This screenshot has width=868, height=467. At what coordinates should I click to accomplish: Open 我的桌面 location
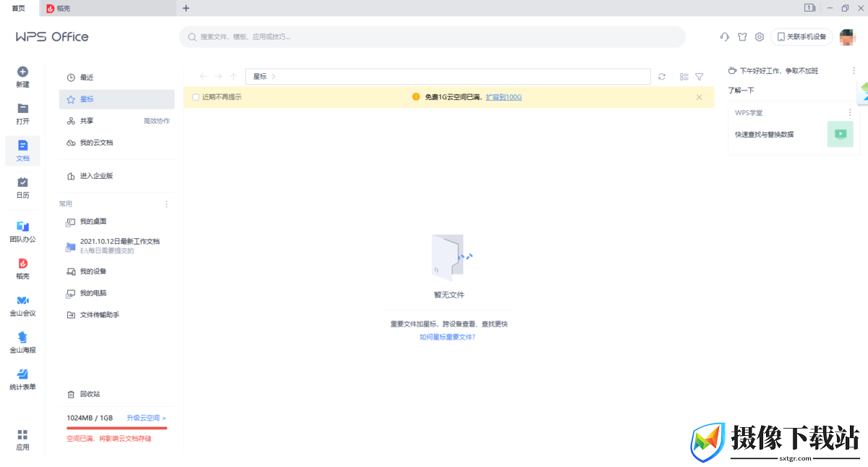[x=116, y=222]
